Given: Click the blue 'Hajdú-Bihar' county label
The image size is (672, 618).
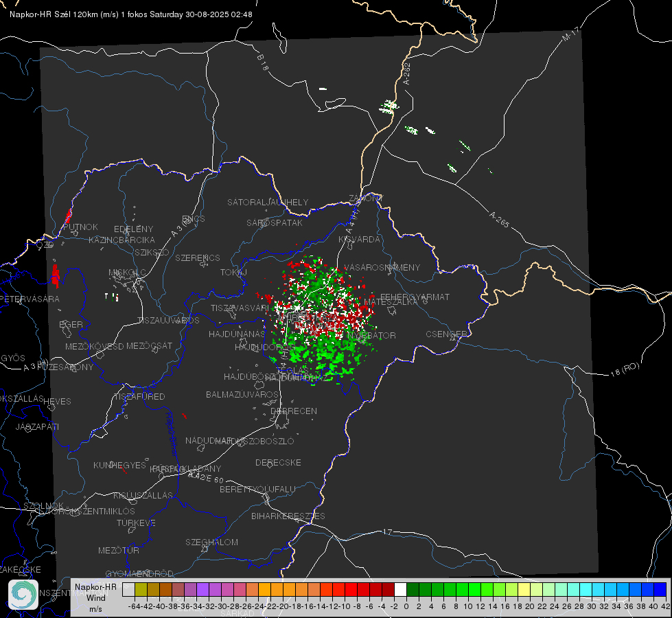Looking at the screenshot, I should [172, 434].
